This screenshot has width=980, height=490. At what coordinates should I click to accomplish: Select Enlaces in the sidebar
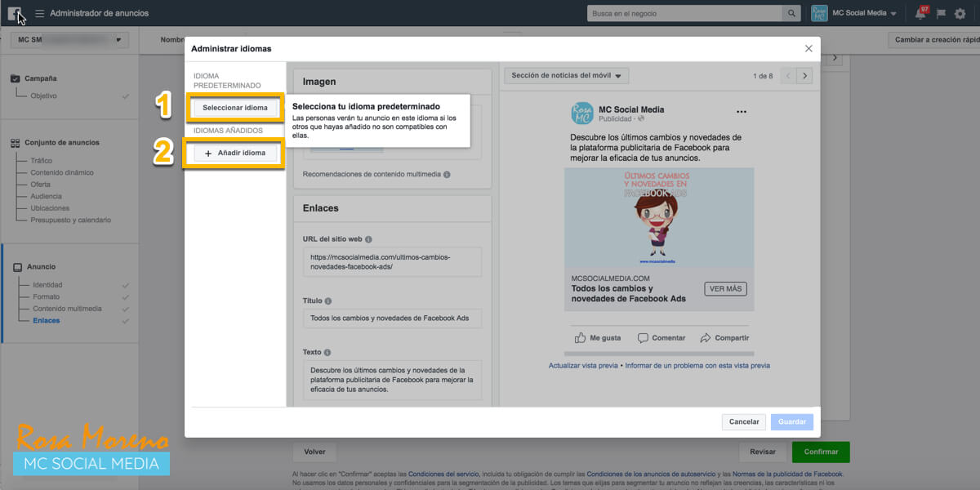tap(47, 321)
